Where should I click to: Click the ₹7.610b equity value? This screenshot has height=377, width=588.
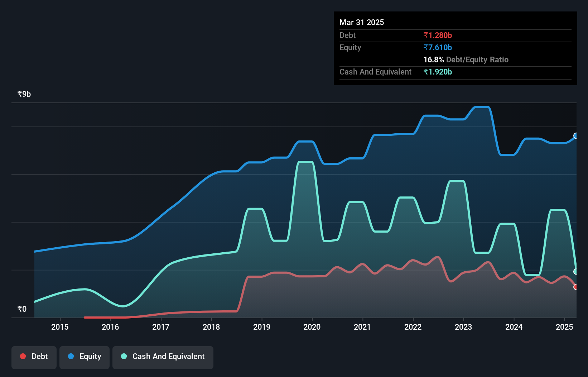pyautogui.click(x=438, y=47)
